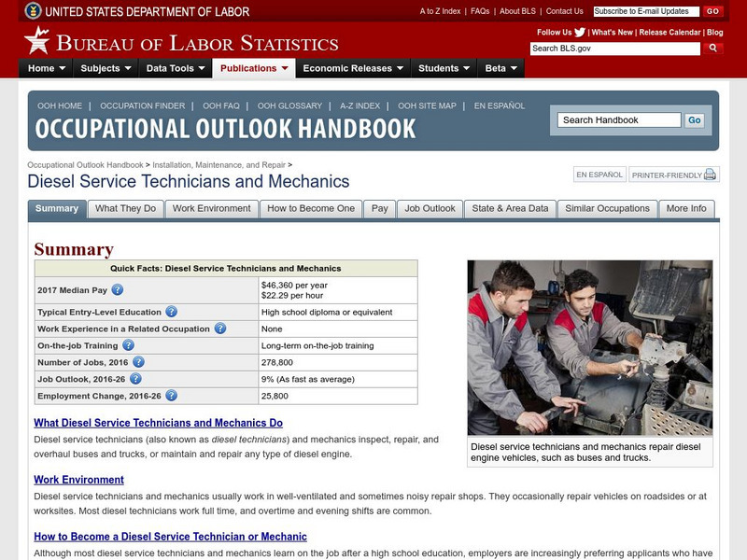Click the GO button for e-mail updates

point(712,11)
